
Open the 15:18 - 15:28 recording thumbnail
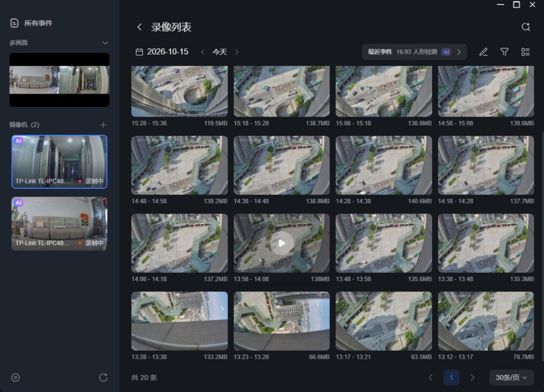point(282,91)
